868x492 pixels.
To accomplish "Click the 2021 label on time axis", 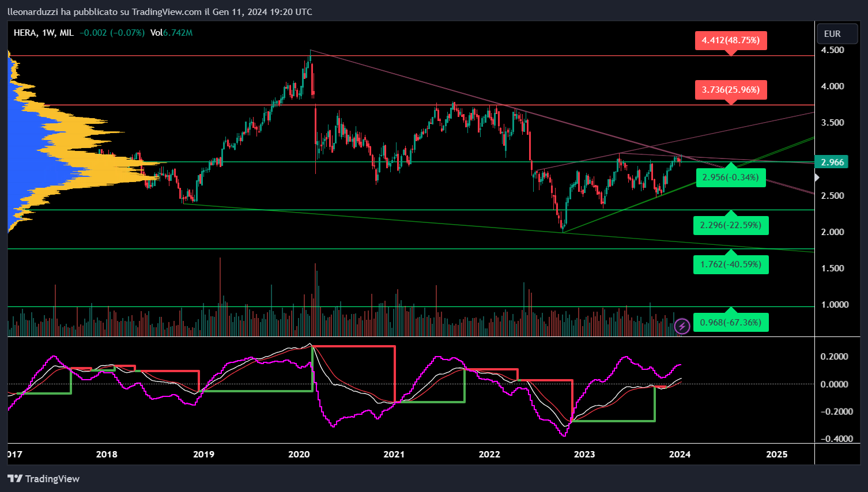I will point(394,455).
